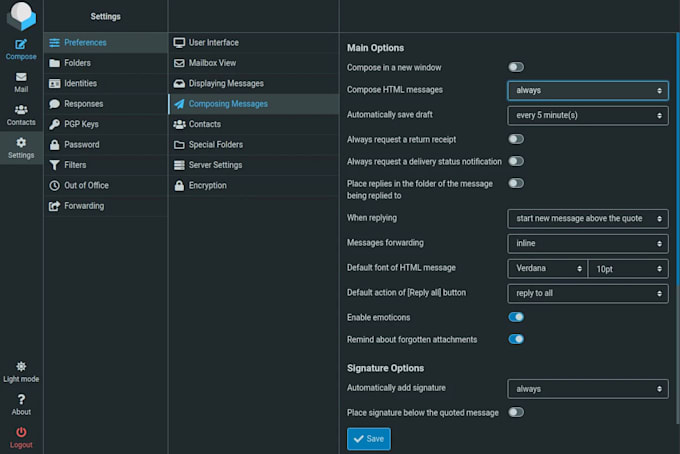Toggle Always request a return receipt
This screenshot has height=454, width=680.
(x=516, y=139)
